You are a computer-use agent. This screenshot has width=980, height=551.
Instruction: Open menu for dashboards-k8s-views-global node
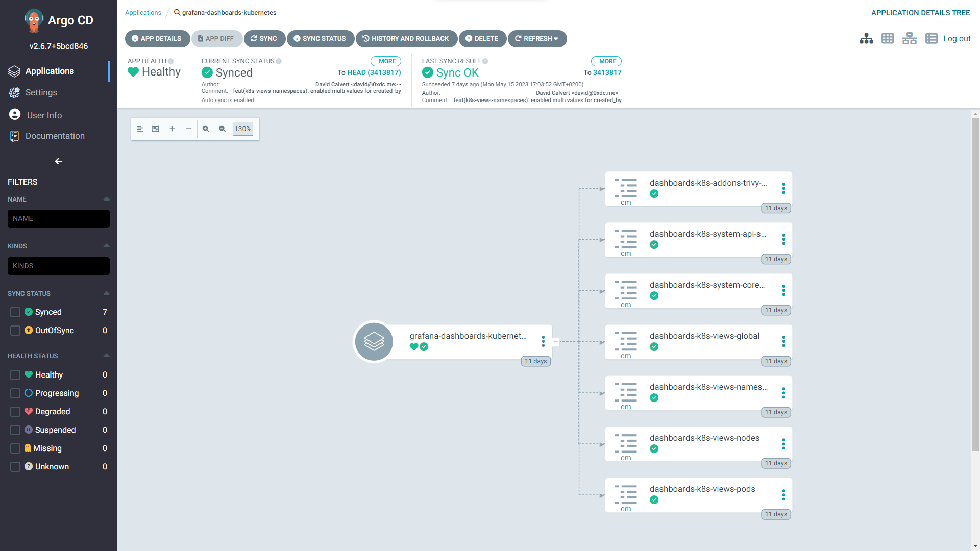tap(783, 342)
